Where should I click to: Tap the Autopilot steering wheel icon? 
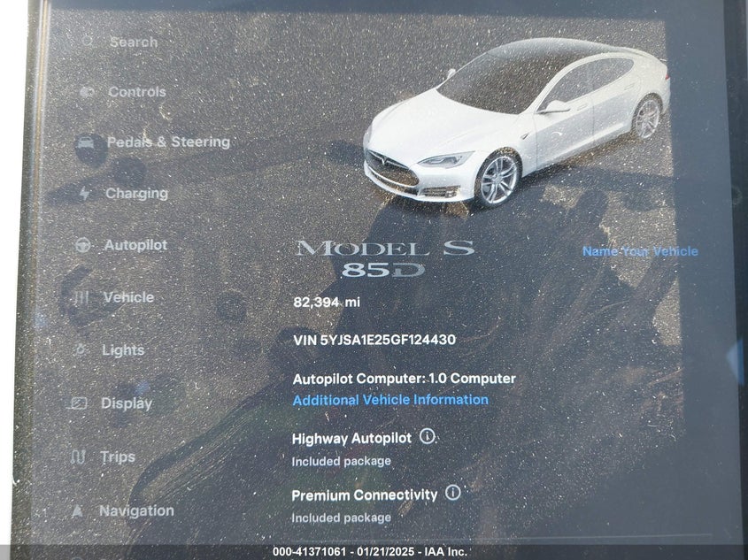(x=83, y=246)
